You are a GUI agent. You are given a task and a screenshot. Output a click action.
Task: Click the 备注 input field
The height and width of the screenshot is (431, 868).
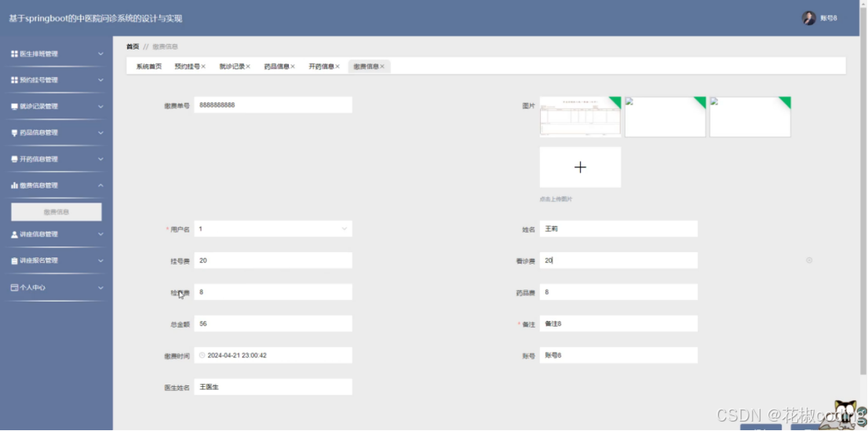pos(618,323)
